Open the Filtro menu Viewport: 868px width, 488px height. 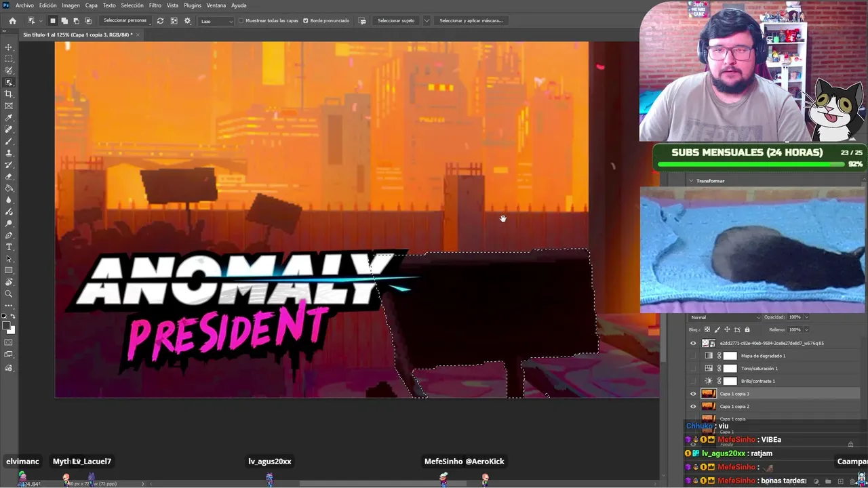155,5
